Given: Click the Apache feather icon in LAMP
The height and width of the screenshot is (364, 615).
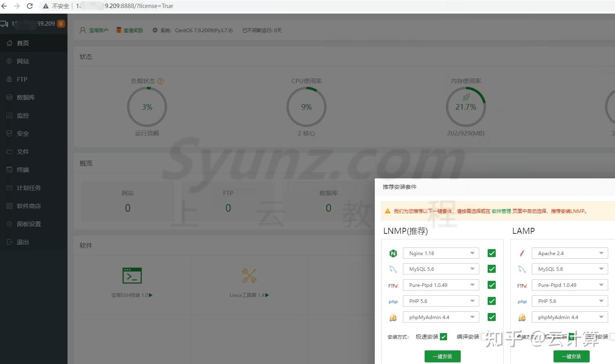Looking at the screenshot, I should coord(522,254).
